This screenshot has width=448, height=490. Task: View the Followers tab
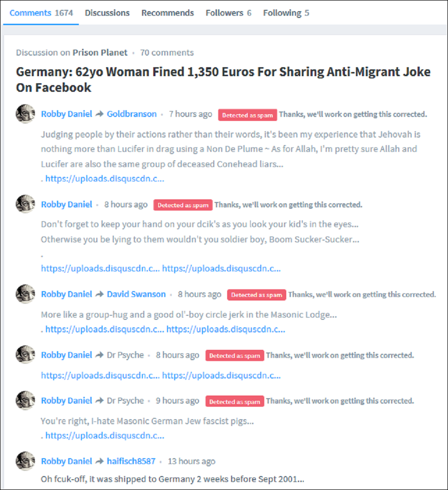coord(228,13)
